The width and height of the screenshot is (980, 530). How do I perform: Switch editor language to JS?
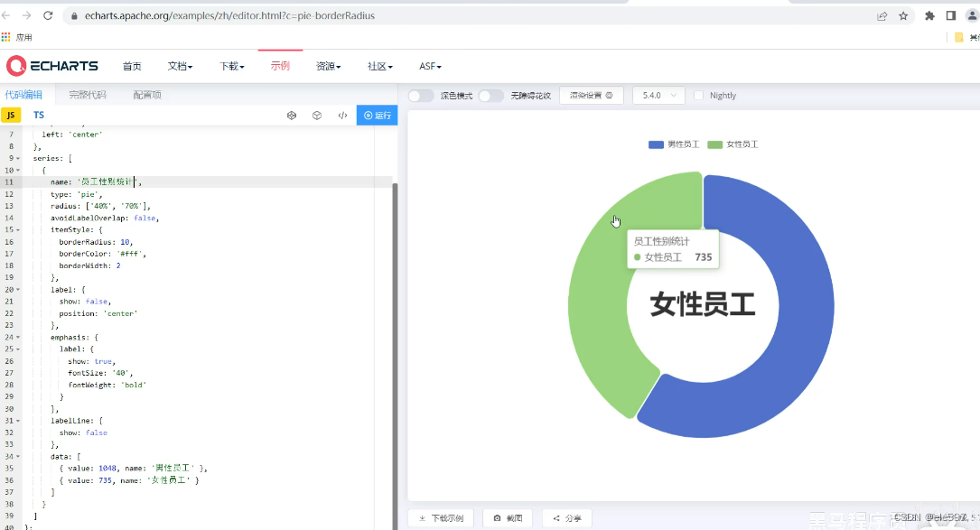tap(11, 115)
